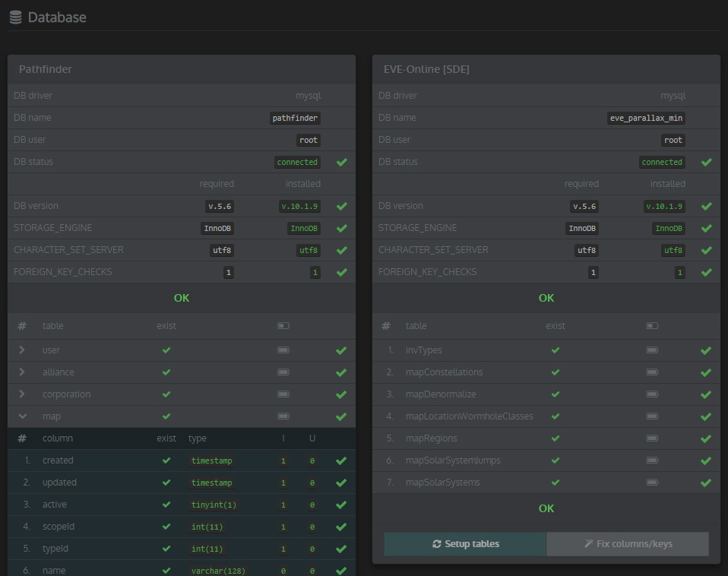Click battery icon in corporation table row
Image resolution: width=728 pixels, height=576 pixels.
pyautogui.click(x=283, y=394)
